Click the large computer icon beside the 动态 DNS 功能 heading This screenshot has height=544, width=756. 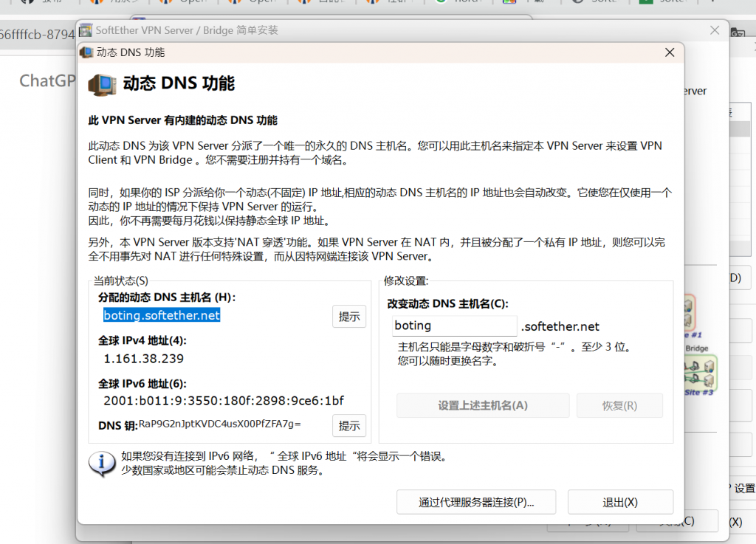coord(102,86)
